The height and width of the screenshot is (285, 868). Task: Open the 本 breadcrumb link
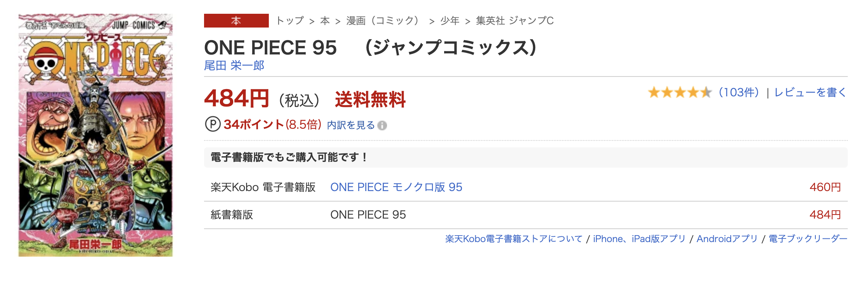coord(325,21)
